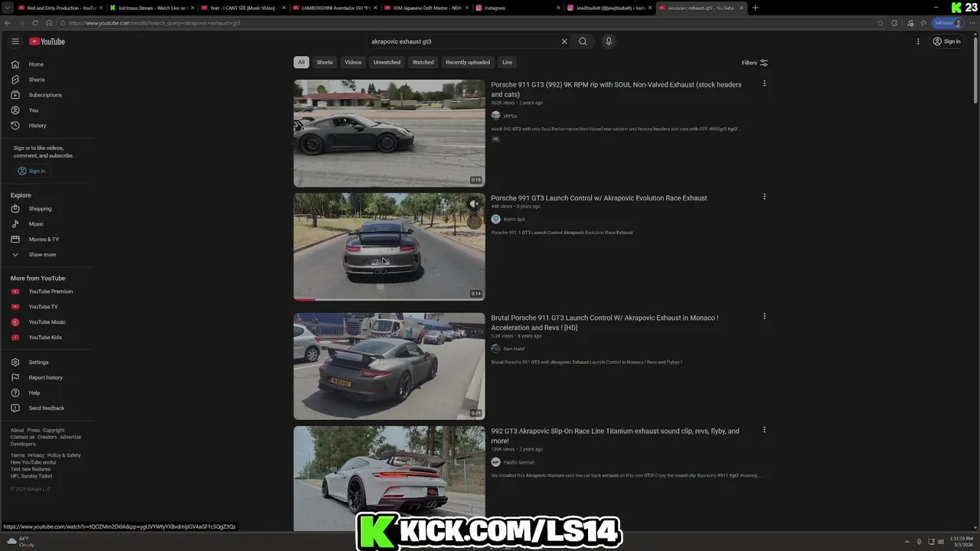Play the Monaco grey GT3 thumbnail
This screenshot has height=551, width=980.
tap(389, 366)
